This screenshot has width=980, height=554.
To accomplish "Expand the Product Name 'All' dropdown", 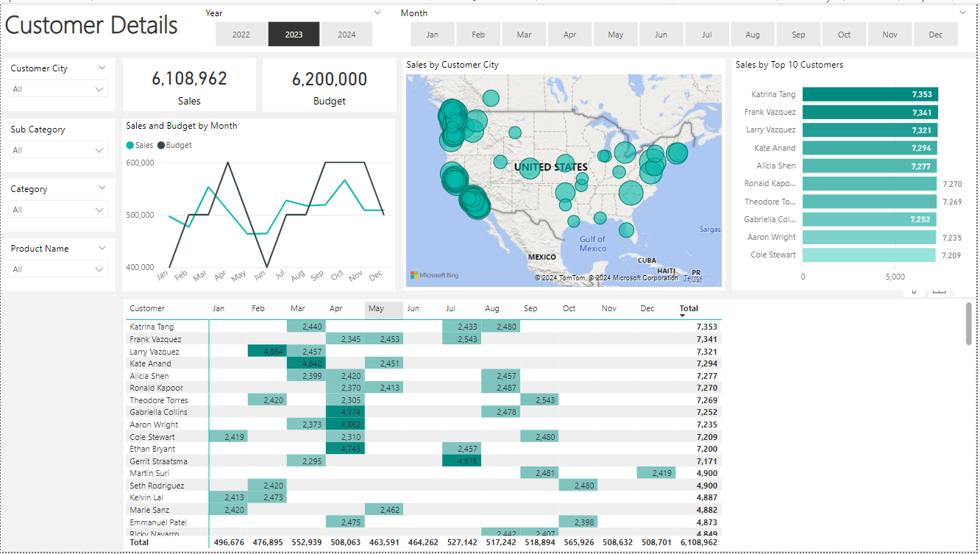I will pos(59,269).
